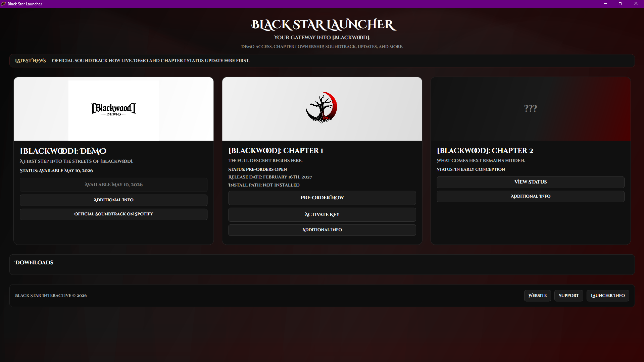Screen dimensions: 644x362
Task: Click A First Step Into The Streets text
Action: click(77, 161)
